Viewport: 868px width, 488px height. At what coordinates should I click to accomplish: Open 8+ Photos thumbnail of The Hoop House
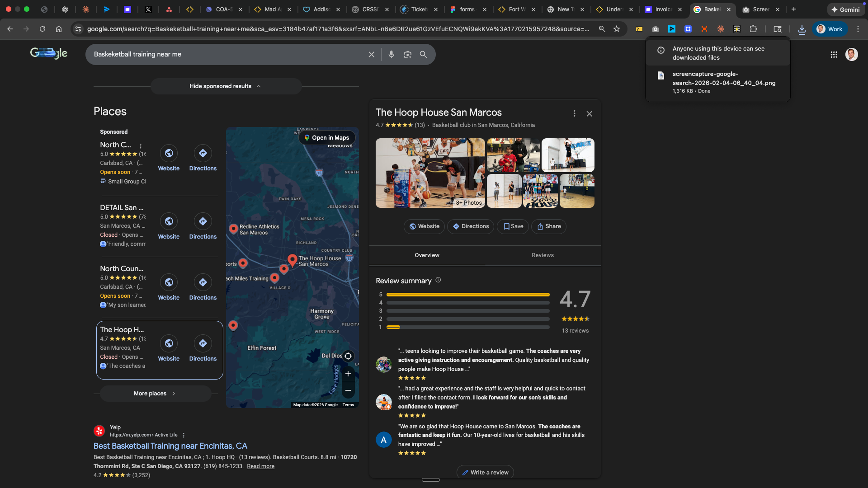(x=468, y=202)
